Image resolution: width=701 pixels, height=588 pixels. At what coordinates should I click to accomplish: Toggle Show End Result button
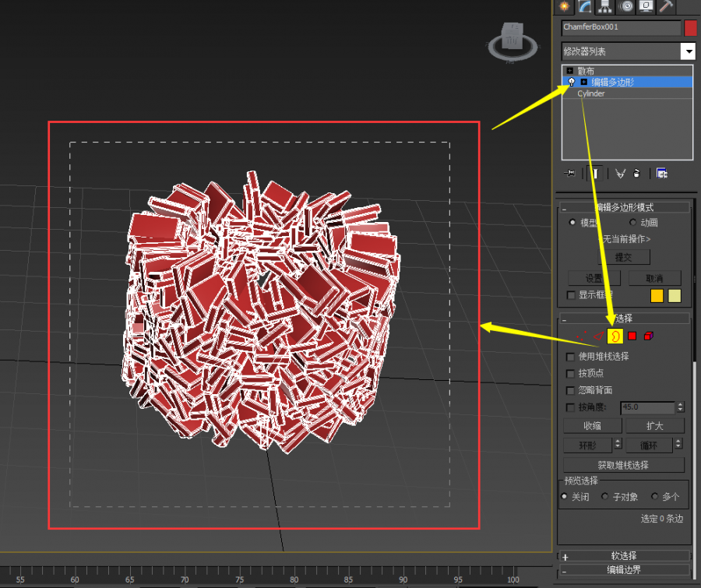[595, 174]
